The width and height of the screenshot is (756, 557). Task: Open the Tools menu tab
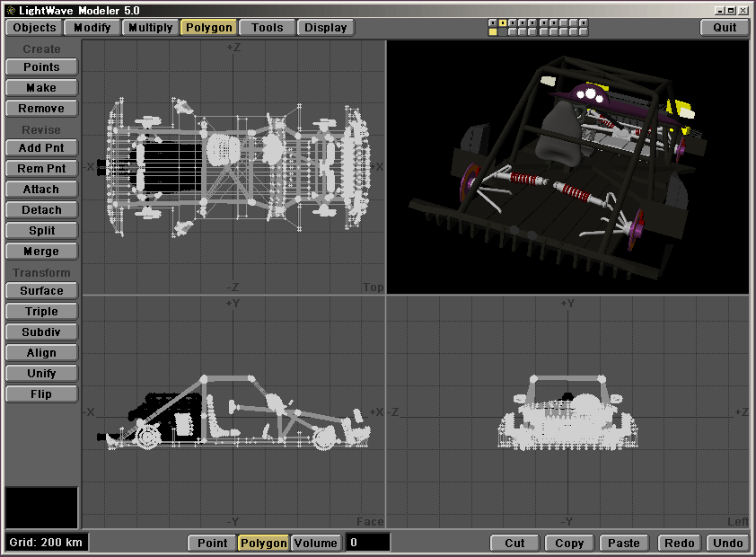tap(267, 28)
